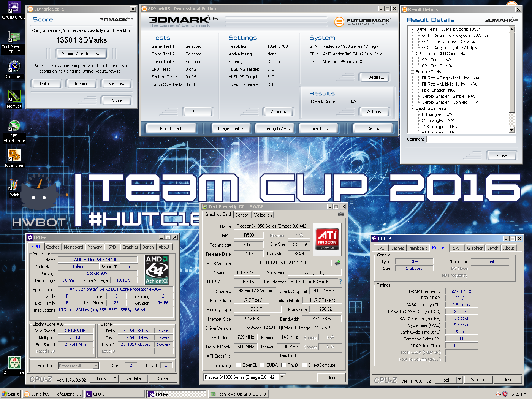Click Validate button in left CPU-Z

click(x=133, y=378)
